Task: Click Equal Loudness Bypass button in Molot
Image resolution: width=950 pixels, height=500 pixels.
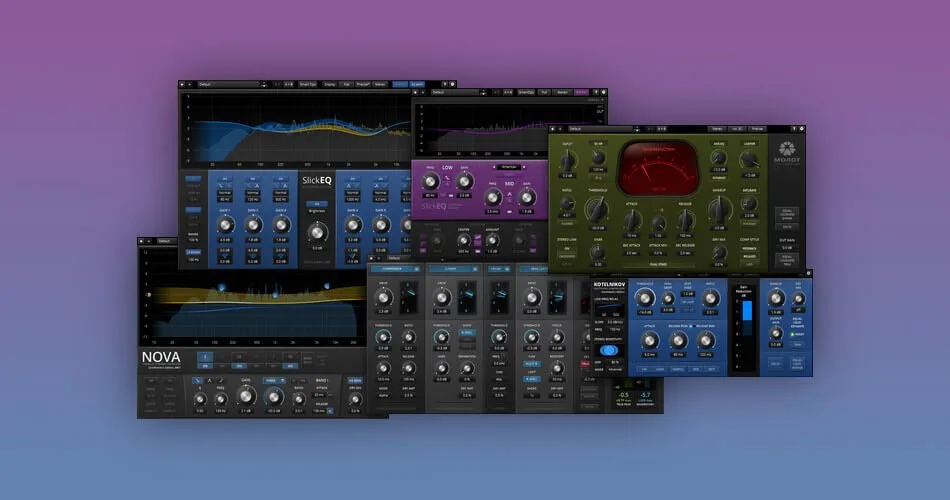Action: click(x=786, y=214)
